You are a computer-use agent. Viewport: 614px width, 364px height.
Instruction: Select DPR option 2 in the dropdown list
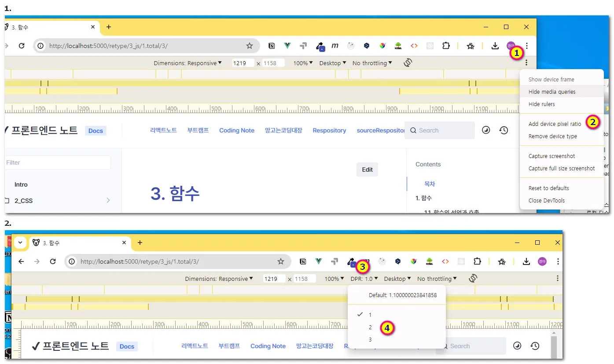tap(371, 327)
